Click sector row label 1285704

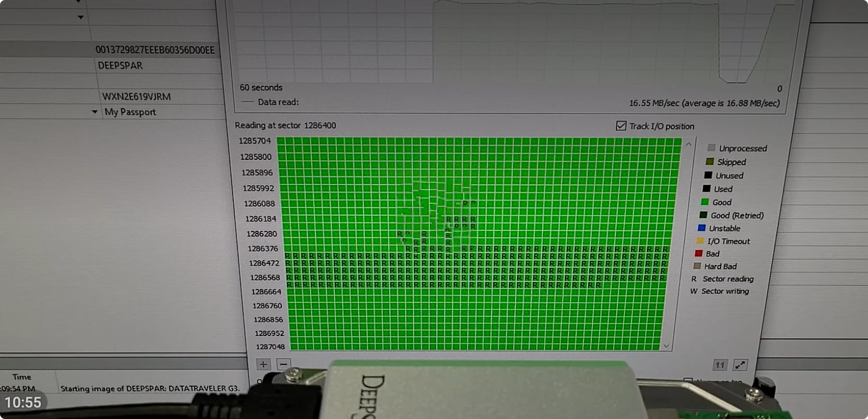(x=255, y=141)
